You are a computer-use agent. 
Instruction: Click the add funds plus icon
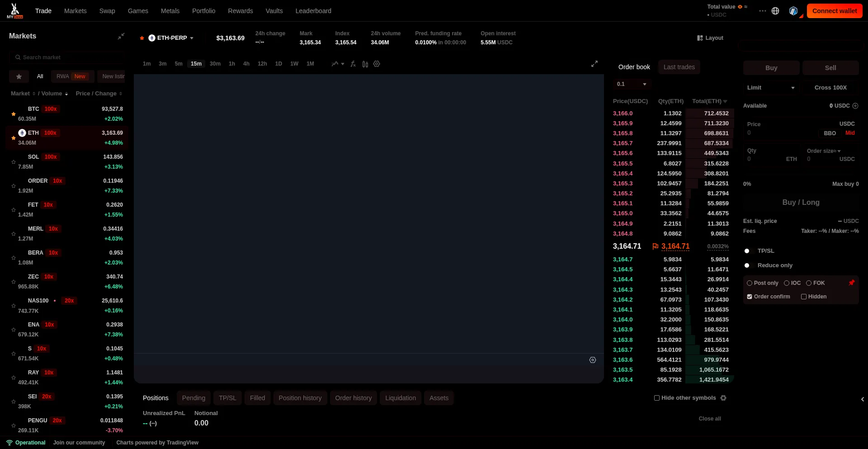[x=855, y=106]
